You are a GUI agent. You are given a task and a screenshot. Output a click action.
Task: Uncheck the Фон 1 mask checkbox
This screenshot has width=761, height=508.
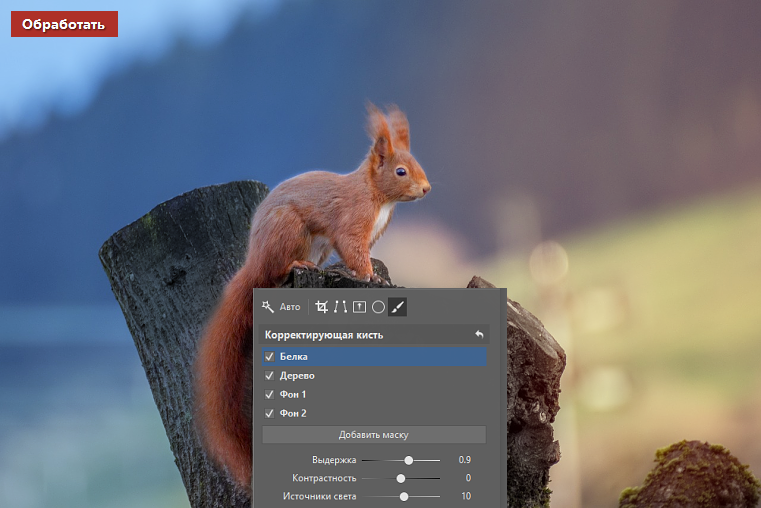pyautogui.click(x=269, y=394)
